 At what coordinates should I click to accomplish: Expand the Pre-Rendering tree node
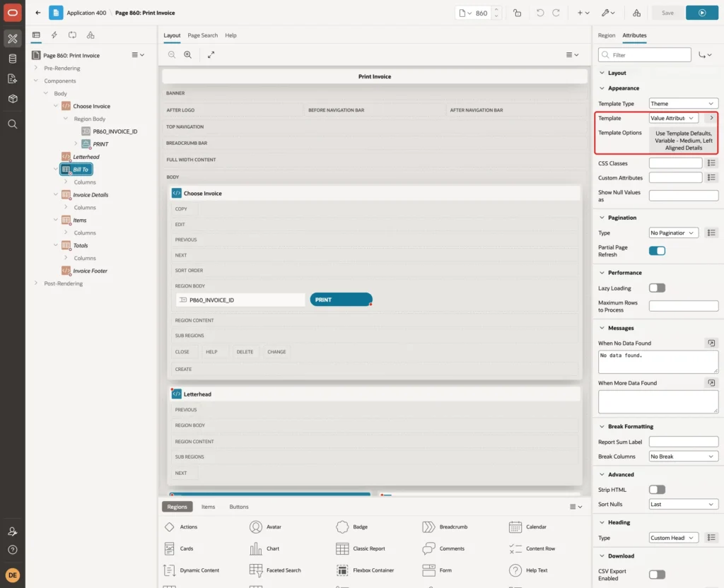pos(36,68)
